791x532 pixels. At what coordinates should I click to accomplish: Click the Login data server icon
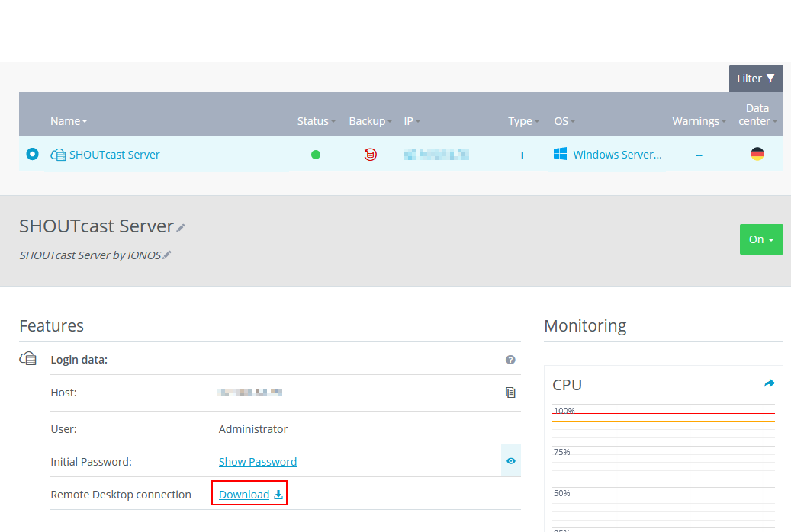27,359
